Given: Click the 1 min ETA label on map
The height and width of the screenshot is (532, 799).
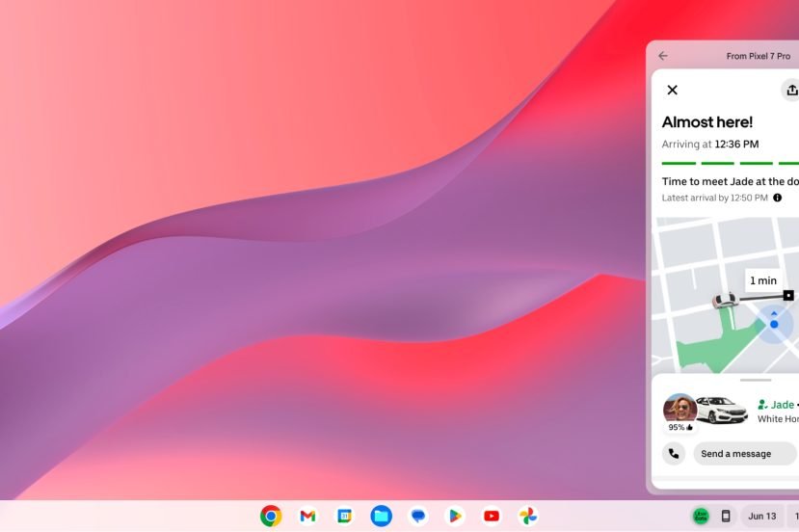Looking at the screenshot, I should pos(762,280).
